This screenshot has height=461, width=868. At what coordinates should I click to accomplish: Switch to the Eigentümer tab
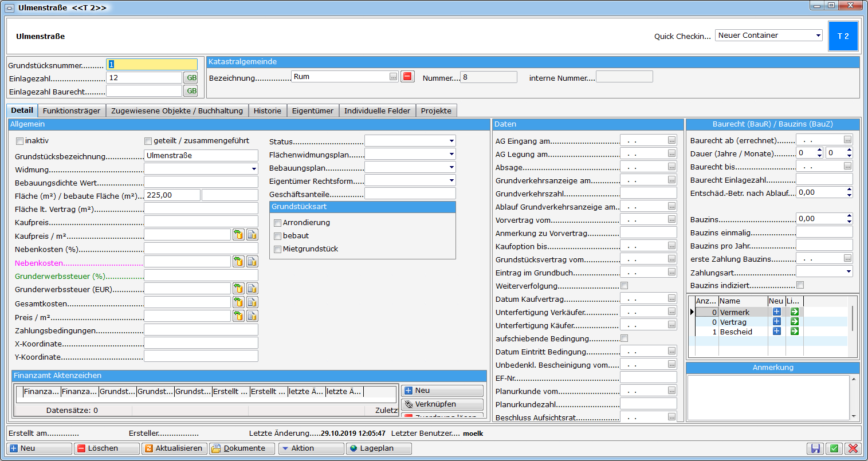coord(312,111)
